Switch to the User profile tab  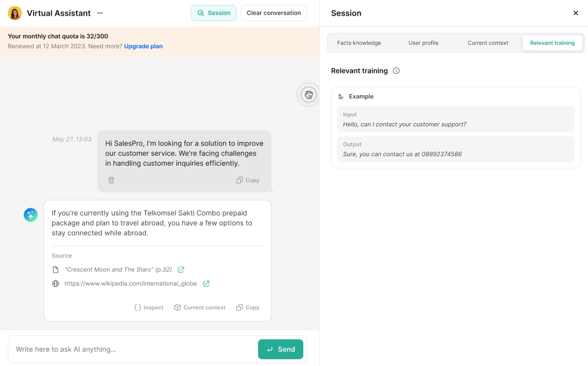[x=424, y=43]
